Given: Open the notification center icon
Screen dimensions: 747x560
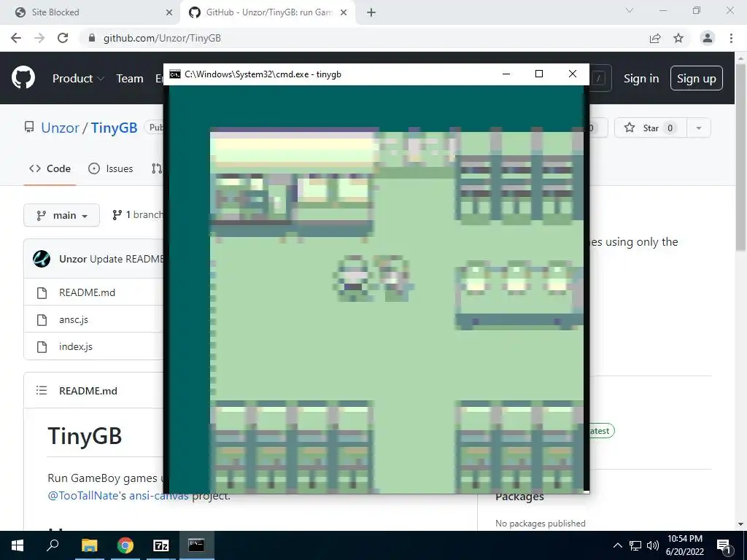Looking at the screenshot, I should (x=723, y=545).
